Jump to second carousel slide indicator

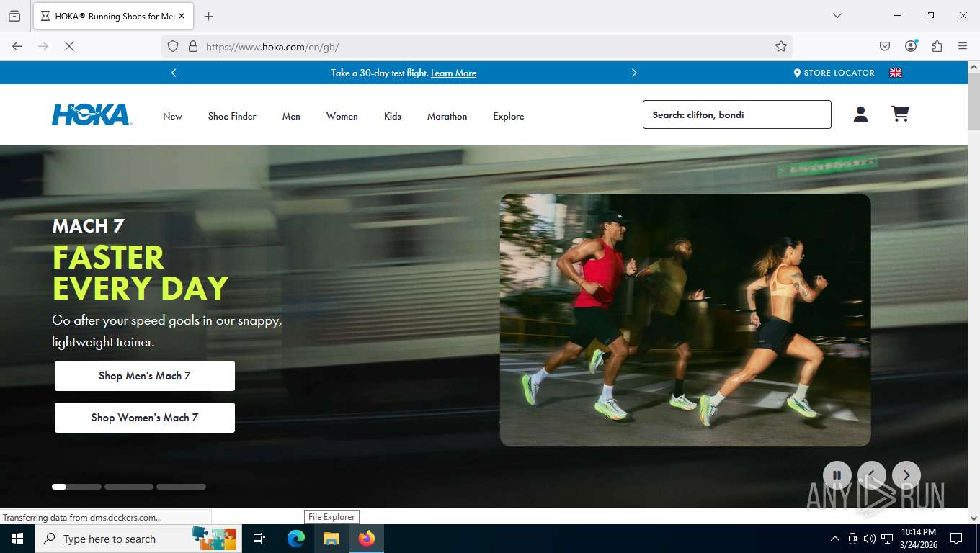[129, 487]
